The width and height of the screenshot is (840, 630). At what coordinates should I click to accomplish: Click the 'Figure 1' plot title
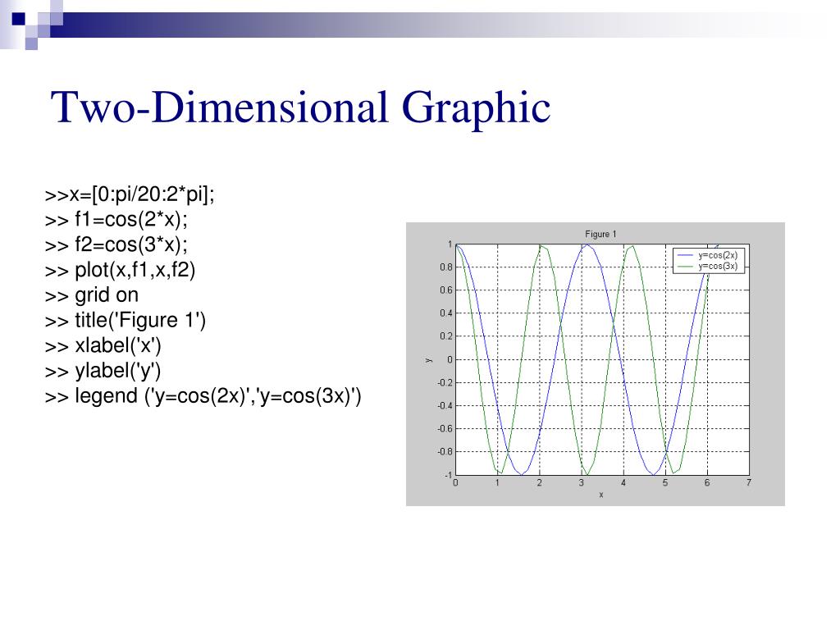pos(600,234)
